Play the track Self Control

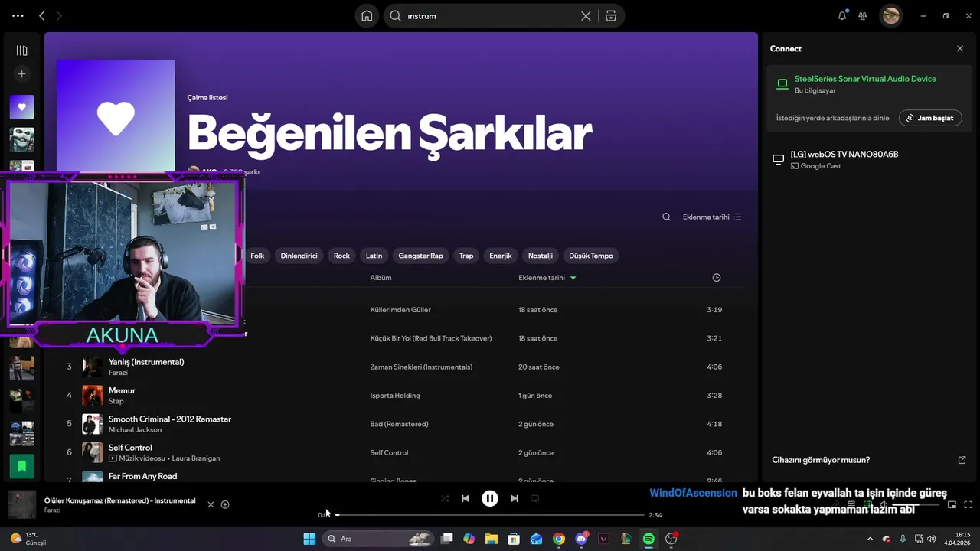(130, 448)
